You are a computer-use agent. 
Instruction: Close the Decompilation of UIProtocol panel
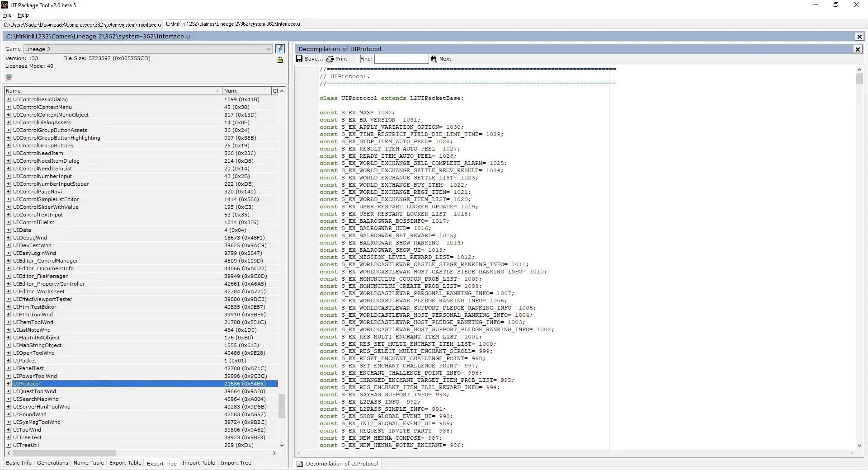tap(858, 49)
